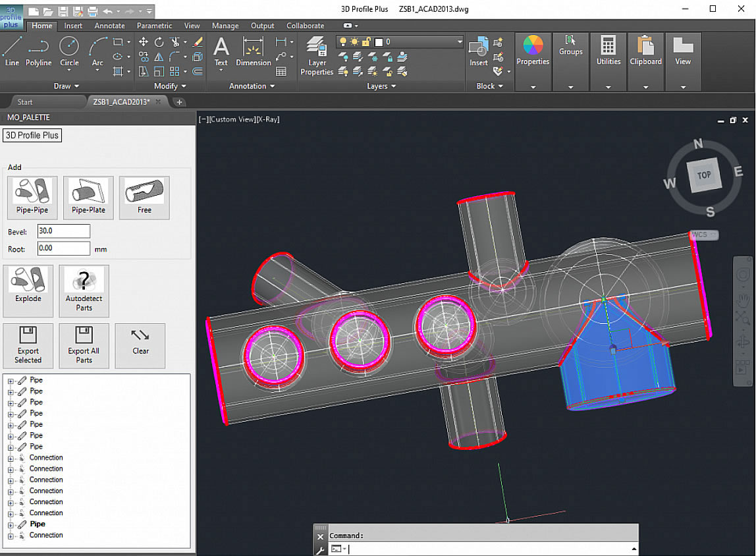Click the Pipe-Plate connection icon

click(88, 197)
